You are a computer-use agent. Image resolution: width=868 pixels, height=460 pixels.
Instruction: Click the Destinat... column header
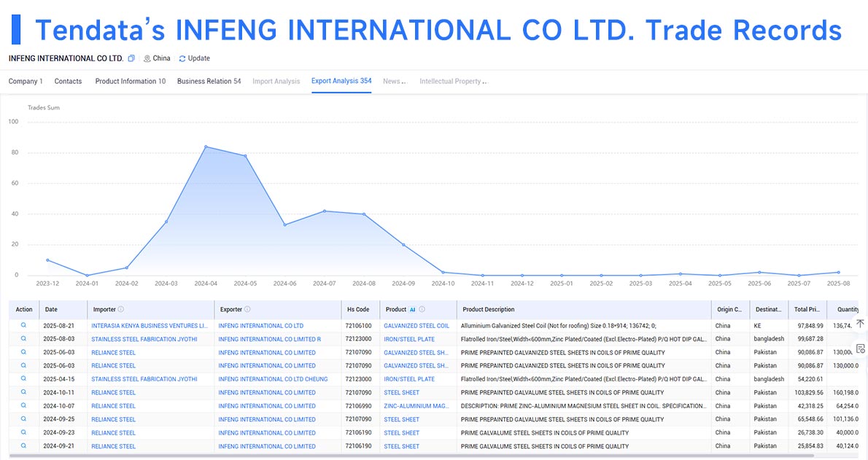768,309
